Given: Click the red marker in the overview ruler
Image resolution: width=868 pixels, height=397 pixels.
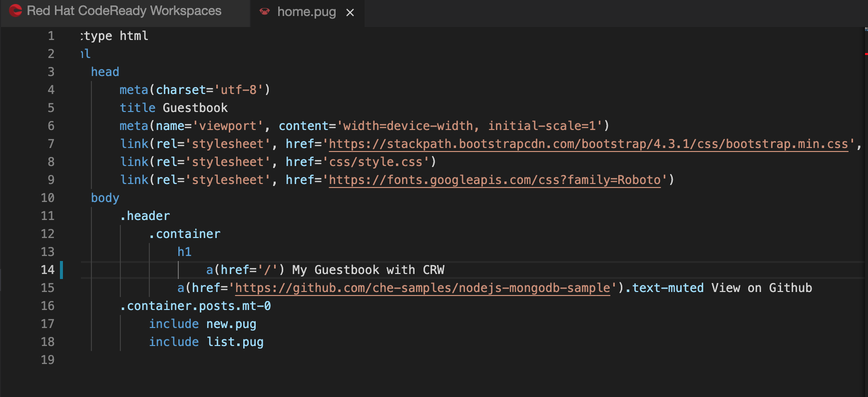Looking at the screenshot, I should pyautogui.click(x=866, y=53).
